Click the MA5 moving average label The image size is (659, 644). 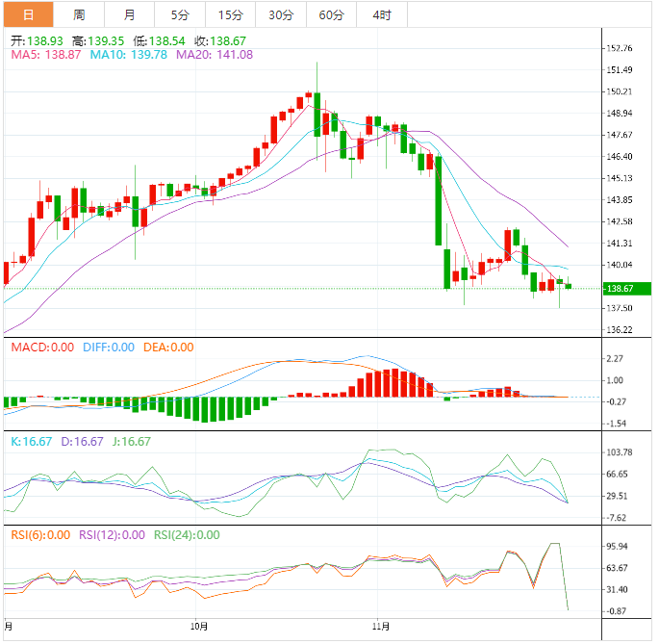(45, 56)
